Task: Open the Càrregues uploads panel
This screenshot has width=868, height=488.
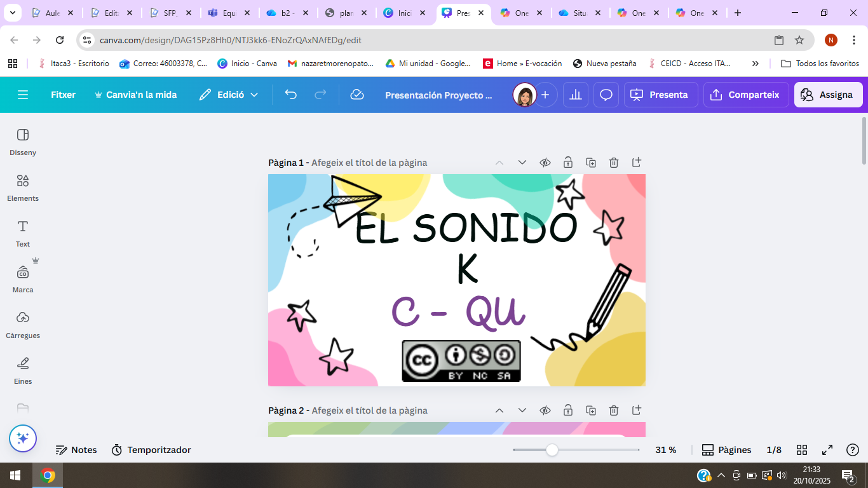Action: click(23, 325)
